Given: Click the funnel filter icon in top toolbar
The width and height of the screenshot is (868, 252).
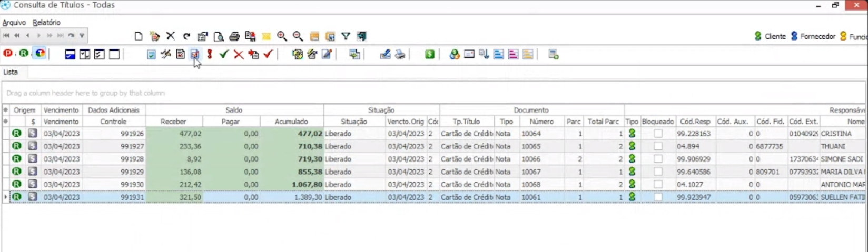Looking at the screenshot, I should [x=346, y=36].
